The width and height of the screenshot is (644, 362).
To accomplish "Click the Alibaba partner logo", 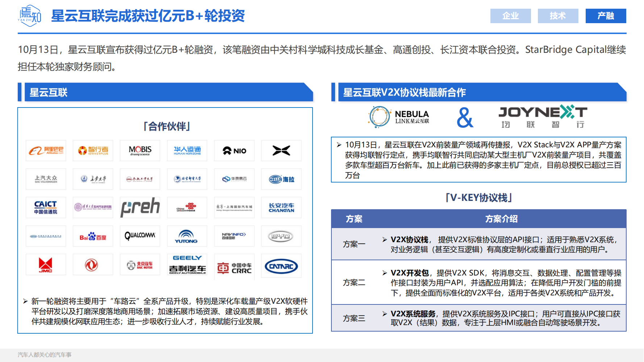I will [46, 151].
